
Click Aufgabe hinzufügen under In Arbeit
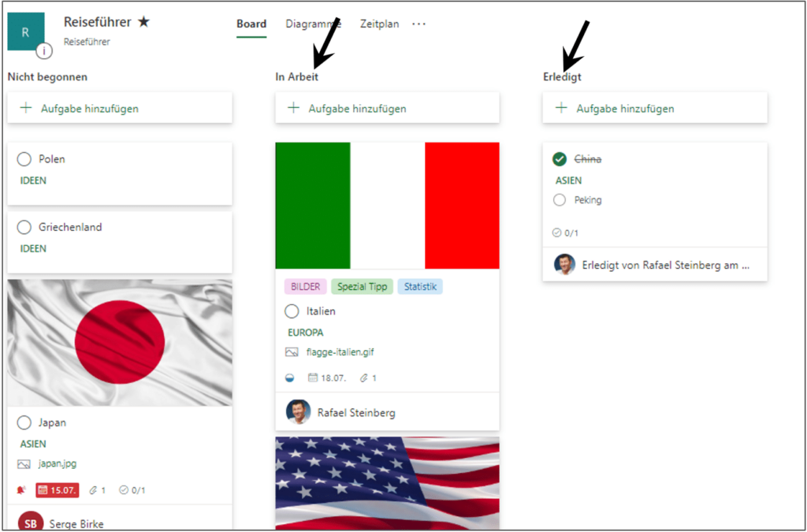click(x=388, y=108)
